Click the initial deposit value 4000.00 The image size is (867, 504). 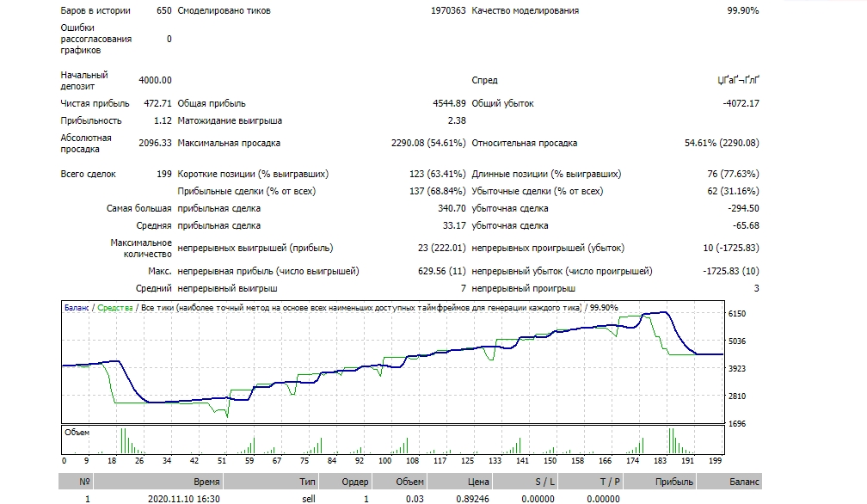pyautogui.click(x=155, y=80)
